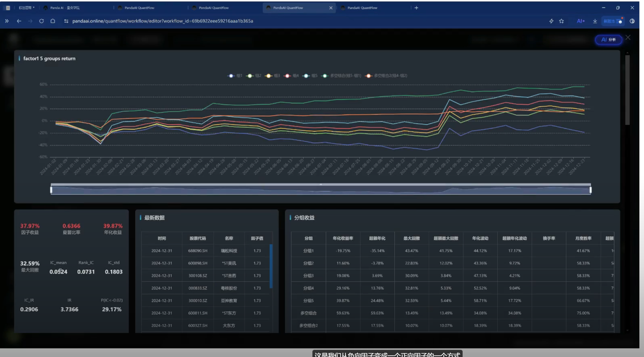Close the factor analysis overlay panel
644x357 pixels.
[627, 38]
